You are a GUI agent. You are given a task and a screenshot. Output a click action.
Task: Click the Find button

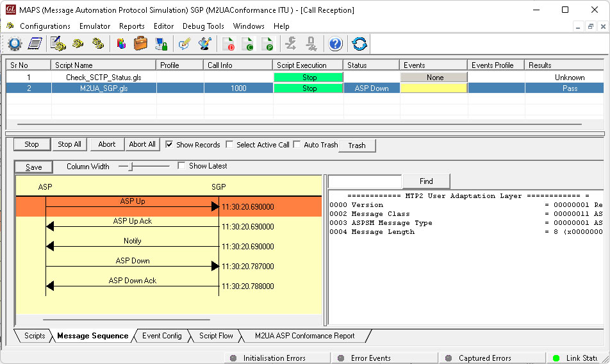(x=426, y=181)
